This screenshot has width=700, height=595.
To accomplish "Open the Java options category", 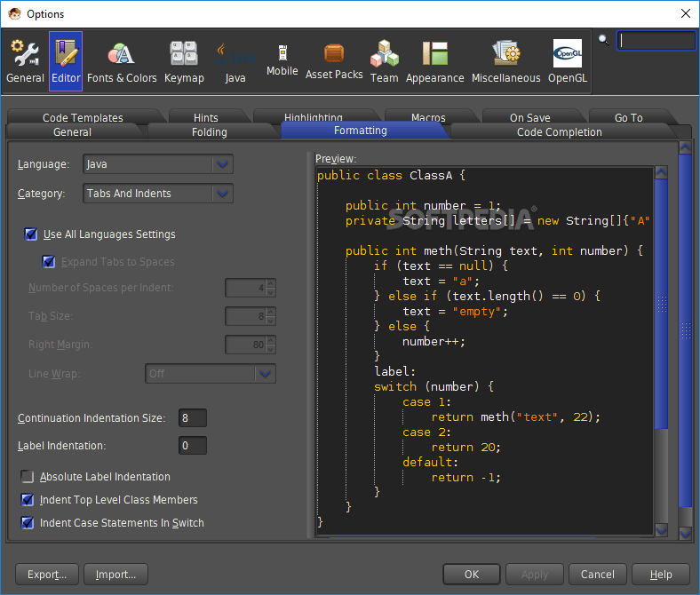I will 235,61.
